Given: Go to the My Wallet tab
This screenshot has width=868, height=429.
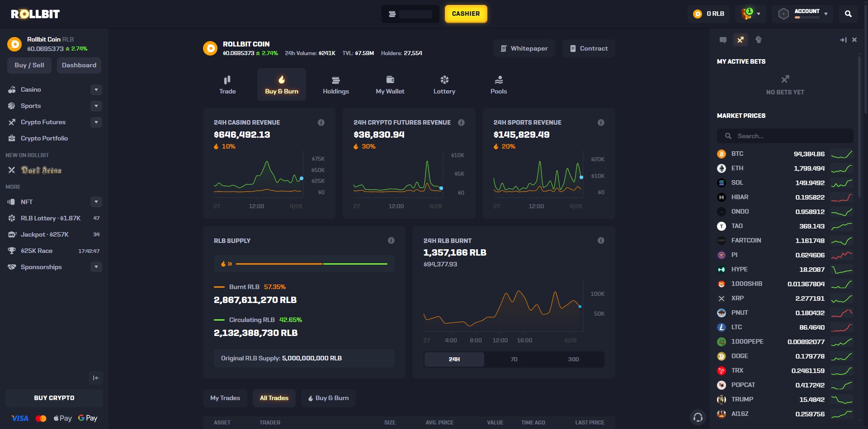Looking at the screenshot, I should [x=390, y=84].
